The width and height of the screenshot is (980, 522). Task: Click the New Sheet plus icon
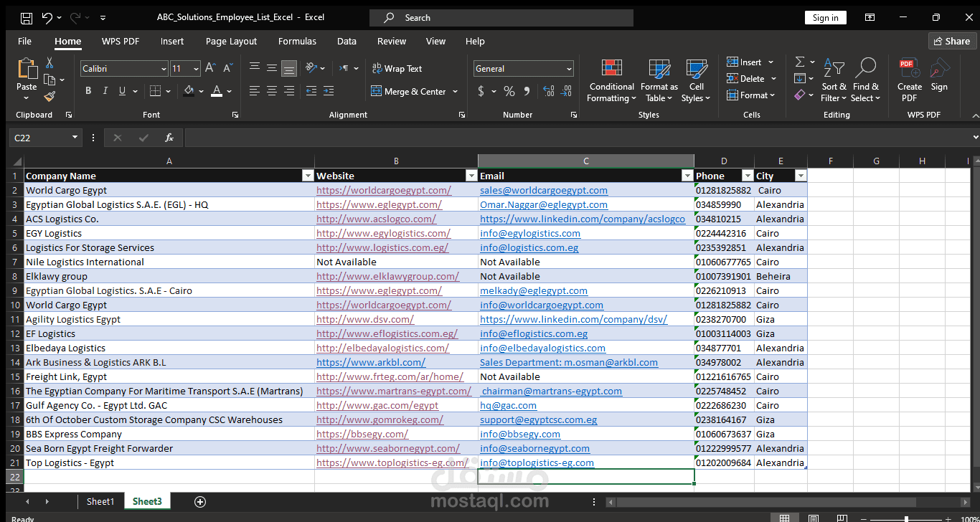click(x=200, y=502)
